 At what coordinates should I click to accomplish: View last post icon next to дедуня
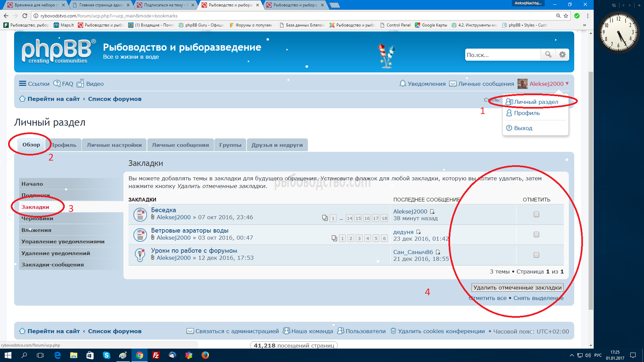[418, 232]
